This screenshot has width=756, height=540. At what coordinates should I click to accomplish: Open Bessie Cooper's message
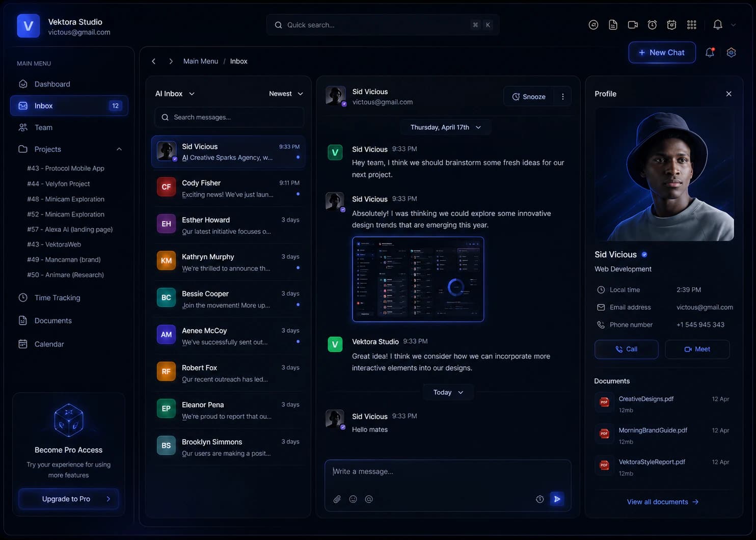228,299
